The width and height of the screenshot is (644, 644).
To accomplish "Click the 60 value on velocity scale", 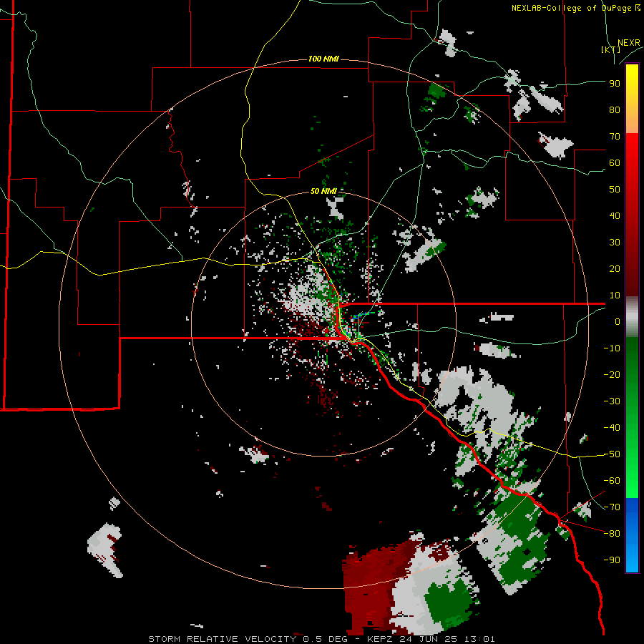I will [615, 162].
